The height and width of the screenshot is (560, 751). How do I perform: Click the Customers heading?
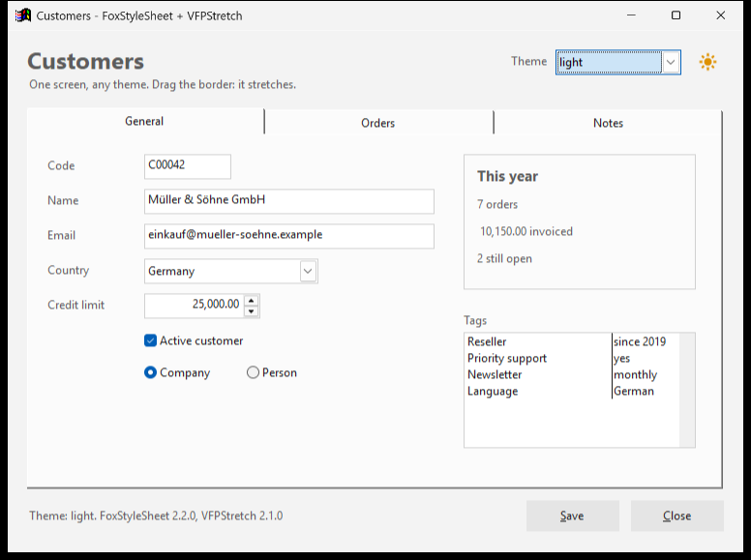click(85, 61)
